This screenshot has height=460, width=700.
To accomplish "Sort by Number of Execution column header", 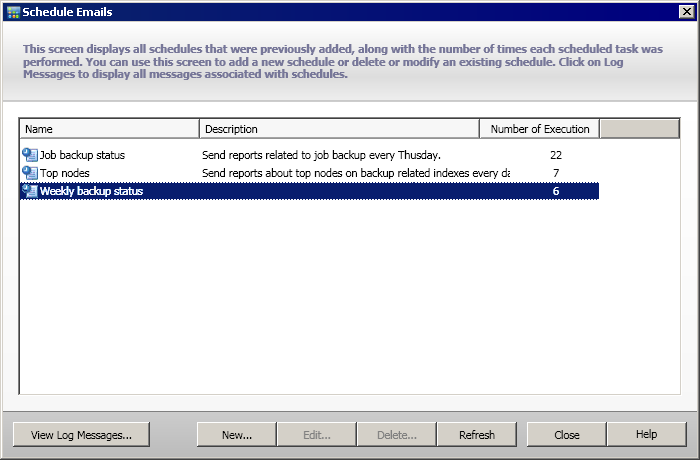I will pos(539,129).
